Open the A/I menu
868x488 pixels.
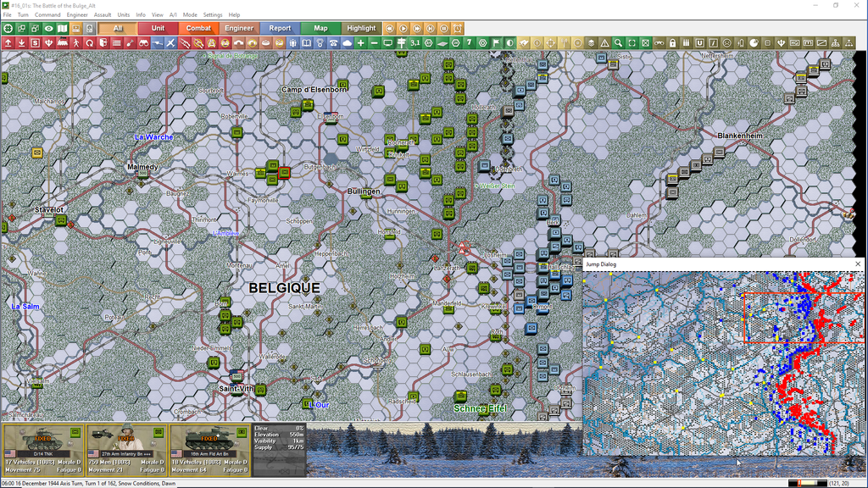click(173, 15)
